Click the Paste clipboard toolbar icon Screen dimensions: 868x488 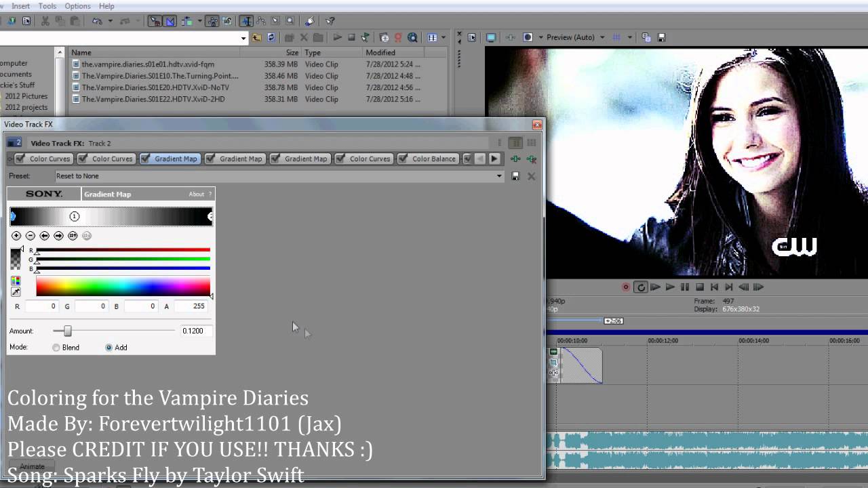coord(75,21)
